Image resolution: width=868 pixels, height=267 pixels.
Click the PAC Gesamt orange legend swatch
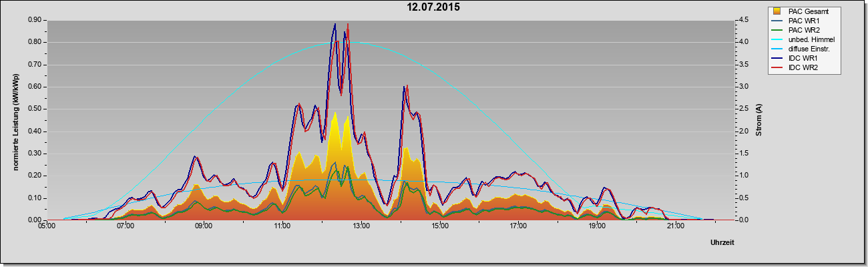776,11
